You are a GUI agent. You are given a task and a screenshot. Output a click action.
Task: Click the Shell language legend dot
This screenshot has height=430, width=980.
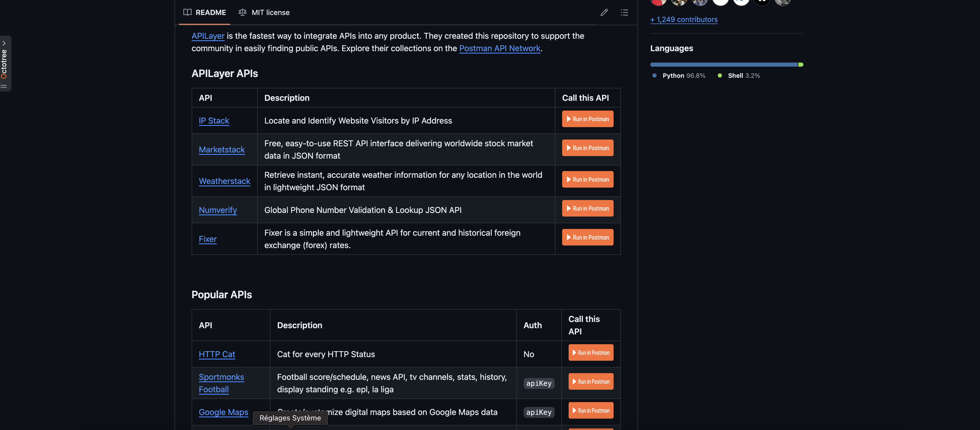(720, 76)
